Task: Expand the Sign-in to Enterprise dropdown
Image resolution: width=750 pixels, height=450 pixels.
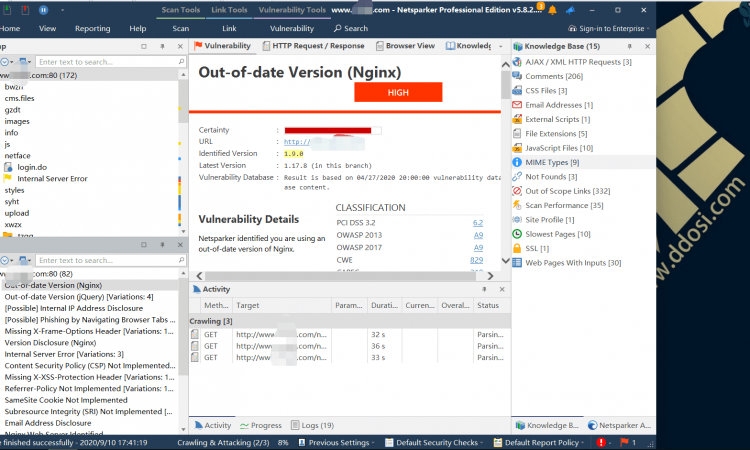Action: click(608, 29)
